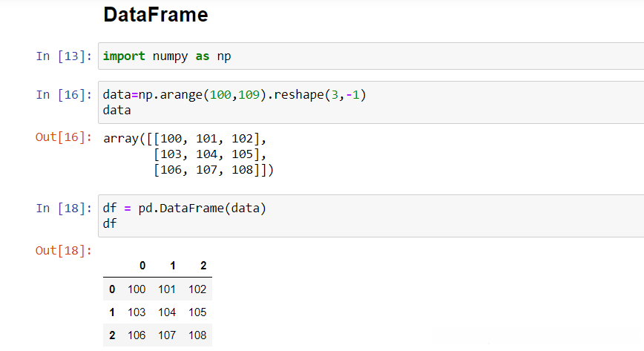
Task: Click the table cell containing 106
Action: 137,335
